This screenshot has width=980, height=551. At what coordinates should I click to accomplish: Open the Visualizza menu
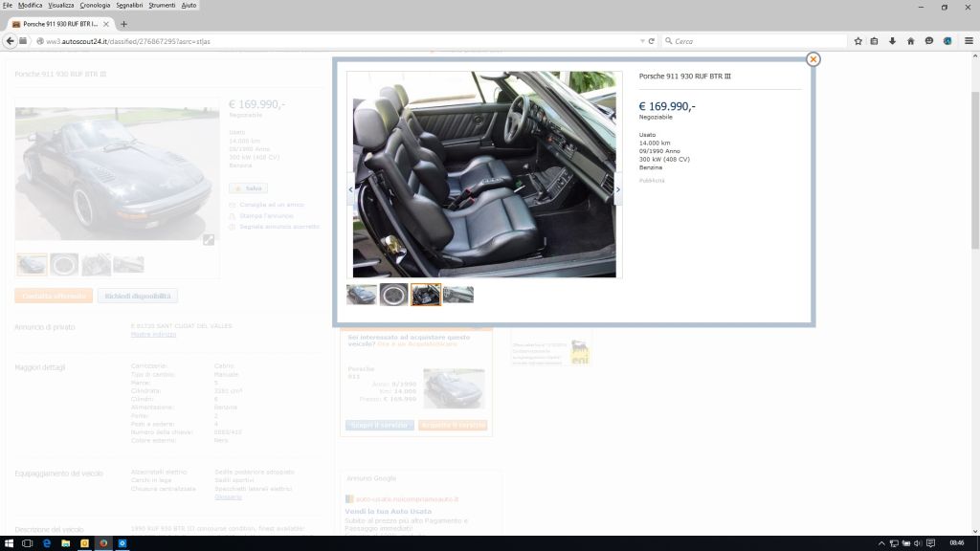tap(61, 5)
